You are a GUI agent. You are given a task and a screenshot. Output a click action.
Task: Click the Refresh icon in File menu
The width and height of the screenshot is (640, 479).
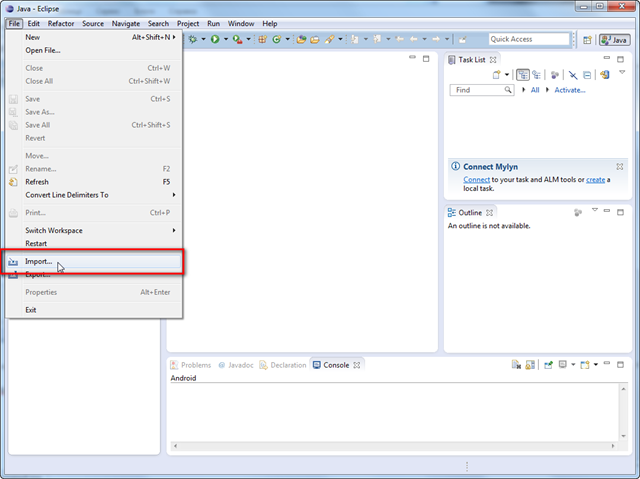coord(13,182)
